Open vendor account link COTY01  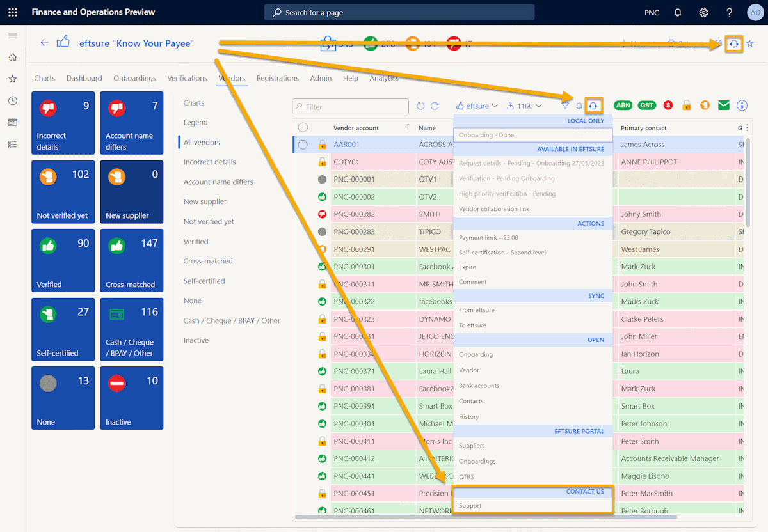click(346, 162)
